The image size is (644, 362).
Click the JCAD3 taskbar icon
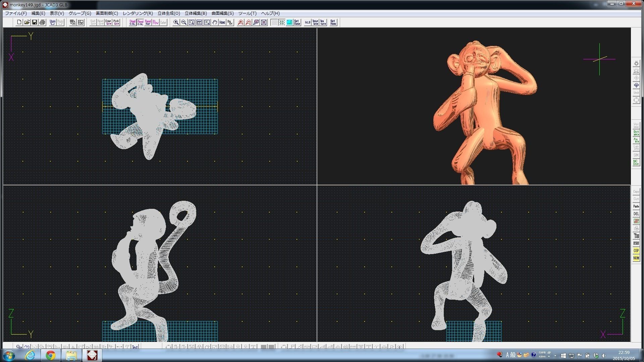92,355
